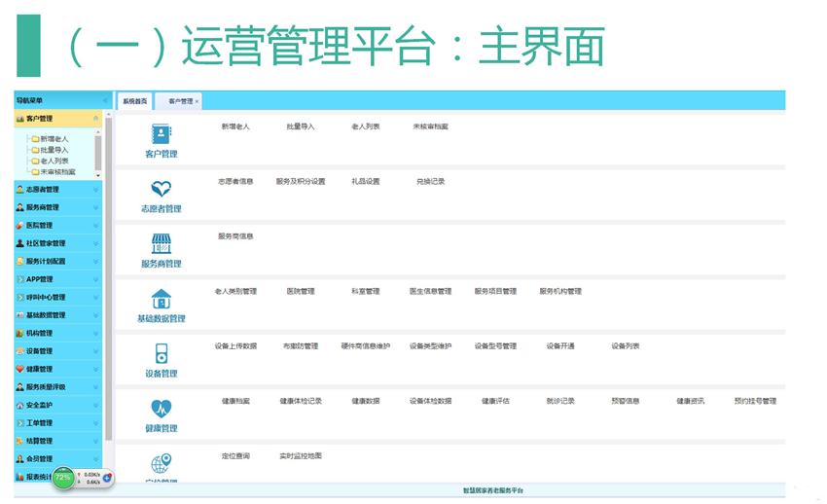Open the 服务及积分设置 link
This screenshot has width=827, height=504.
pos(301,181)
